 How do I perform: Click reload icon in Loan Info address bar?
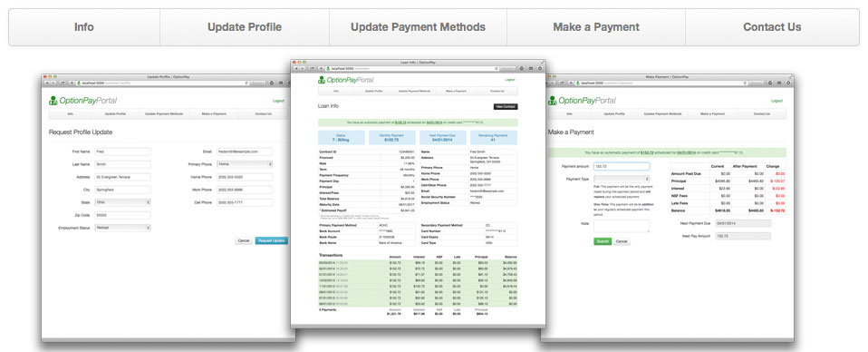496,68
